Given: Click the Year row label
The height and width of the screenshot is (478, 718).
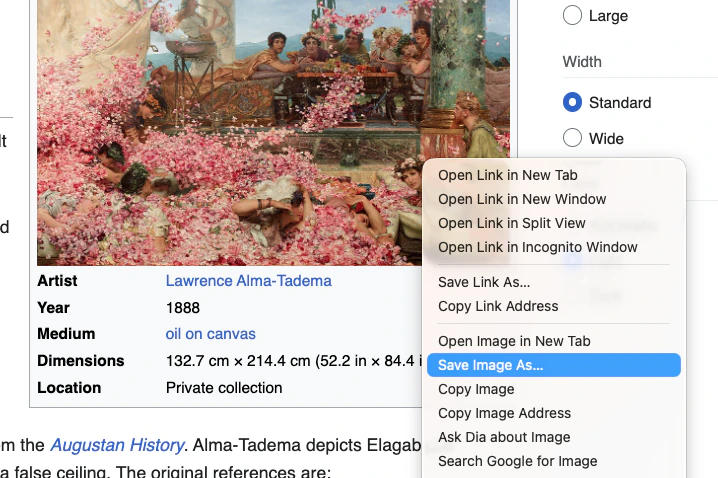Looking at the screenshot, I should point(53,308).
